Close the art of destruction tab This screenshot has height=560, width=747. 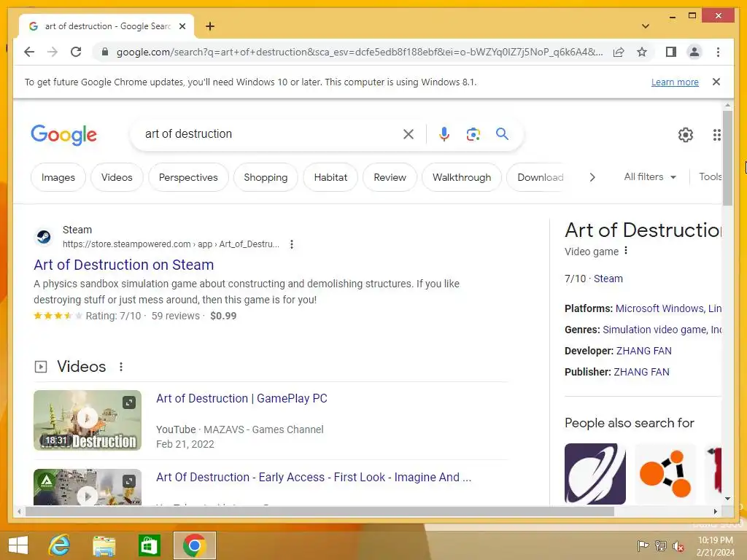click(182, 26)
